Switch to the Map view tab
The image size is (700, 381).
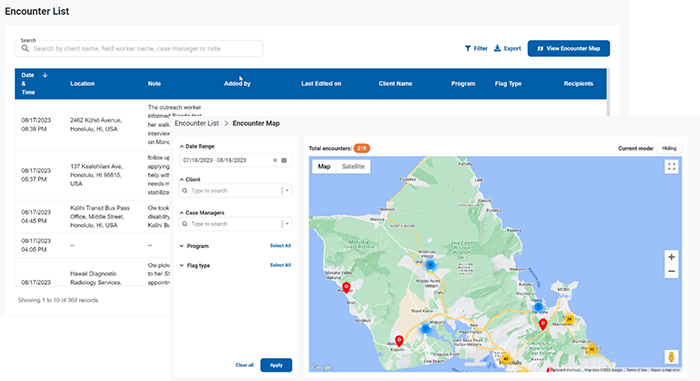[324, 166]
